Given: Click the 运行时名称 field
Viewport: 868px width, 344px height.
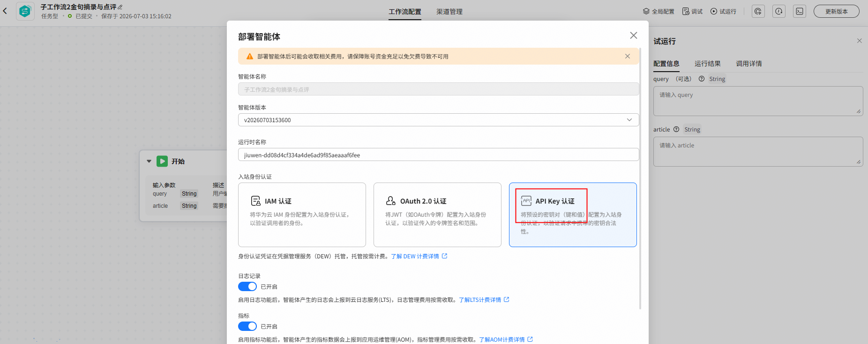Looking at the screenshot, I should point(438,155).
